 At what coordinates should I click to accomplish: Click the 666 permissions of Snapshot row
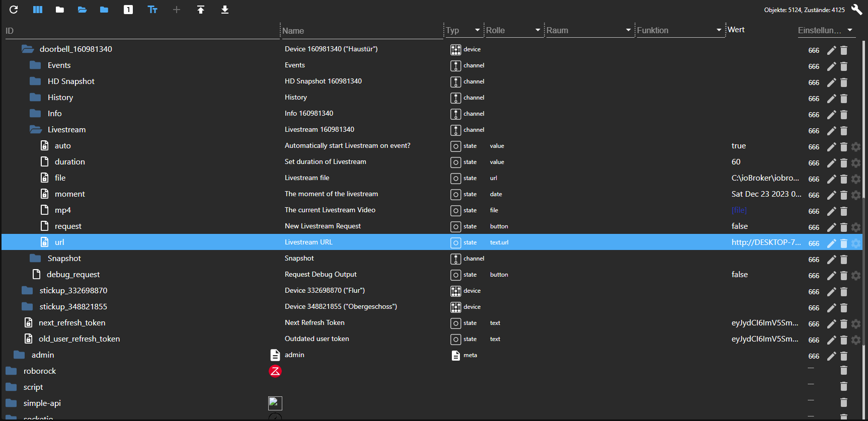coord(814,260)
